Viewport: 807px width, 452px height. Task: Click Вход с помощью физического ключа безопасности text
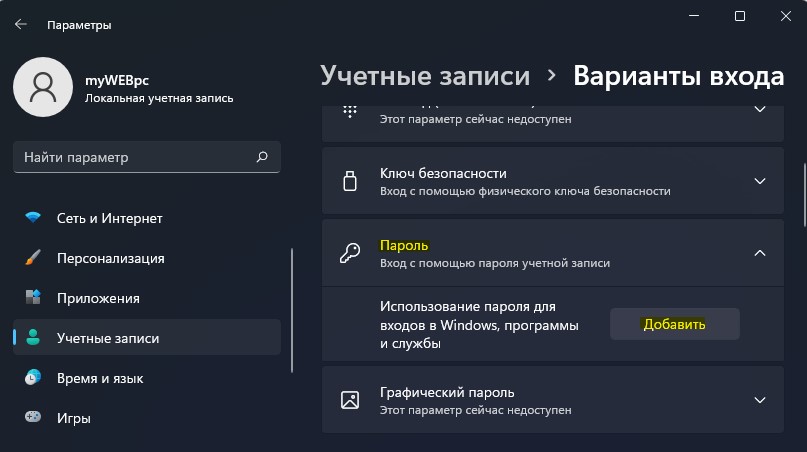click(525, 191)
